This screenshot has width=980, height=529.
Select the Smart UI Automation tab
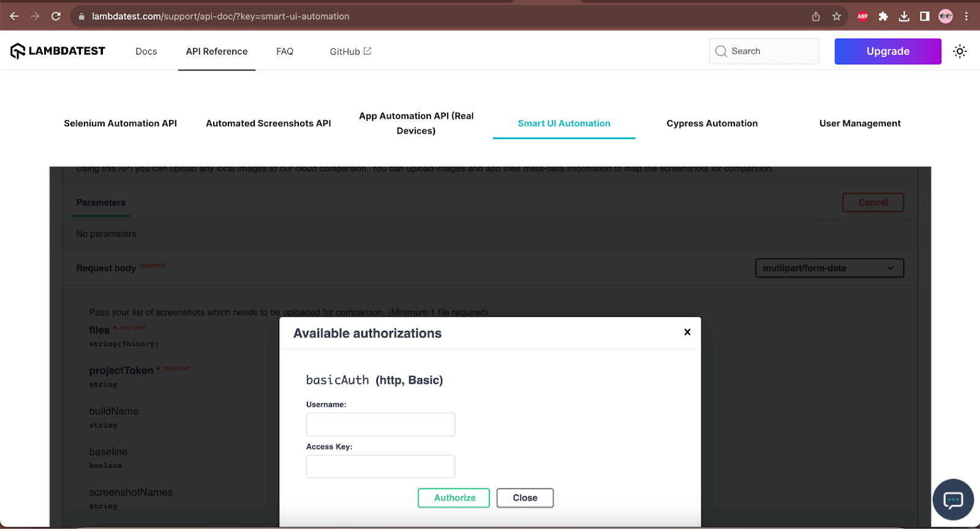pos(564,123)
